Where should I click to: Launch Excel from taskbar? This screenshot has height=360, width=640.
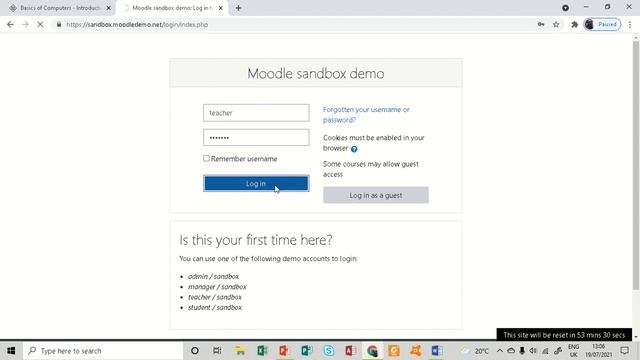262,351
